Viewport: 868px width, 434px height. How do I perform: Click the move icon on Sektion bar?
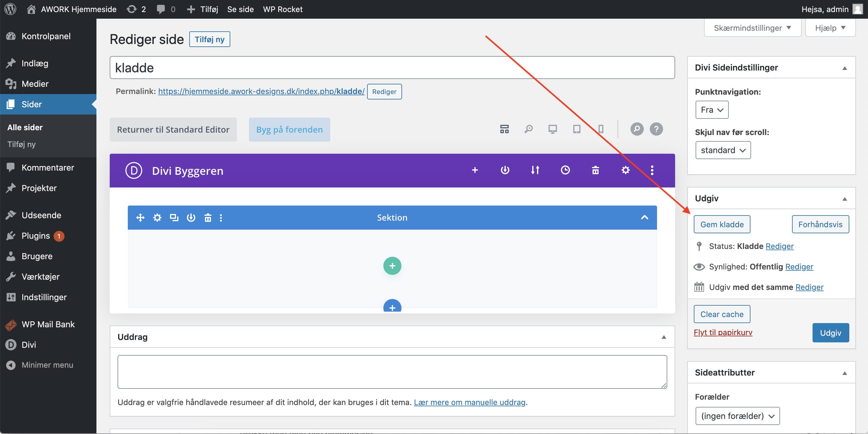coord(140,218)
